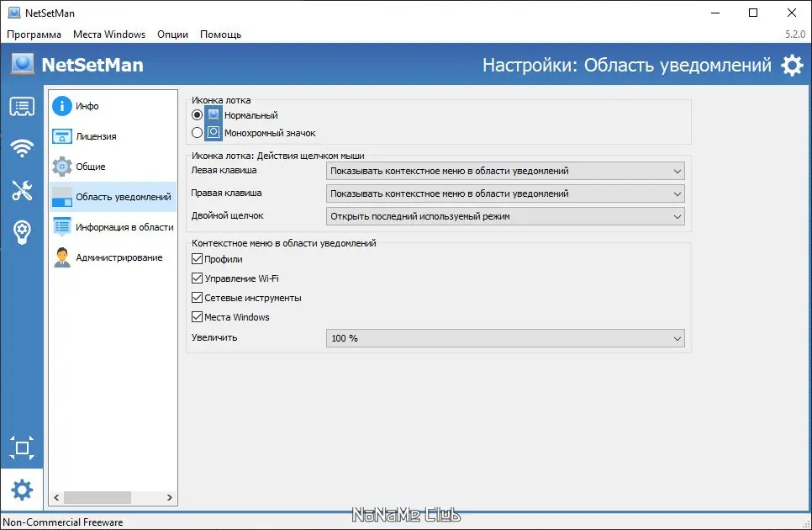812x530 pixels.
Task: Click Non-Commercial Freeware status bar text
Action: (x=63, y=522)
